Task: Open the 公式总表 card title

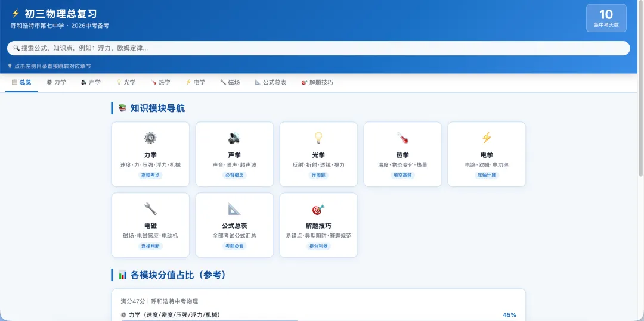Action: point(234,226)
